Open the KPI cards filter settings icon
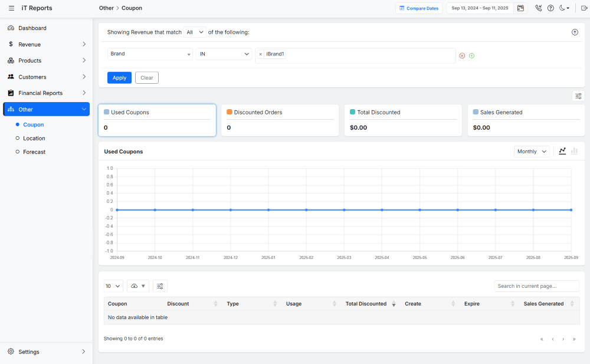The width and height of the screenshot is (590, 364). pos(578,96)
